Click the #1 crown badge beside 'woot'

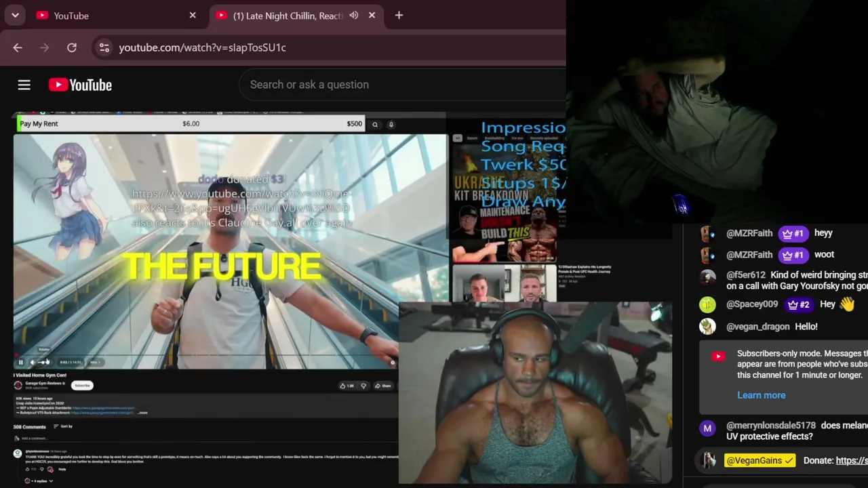(793, 255)
